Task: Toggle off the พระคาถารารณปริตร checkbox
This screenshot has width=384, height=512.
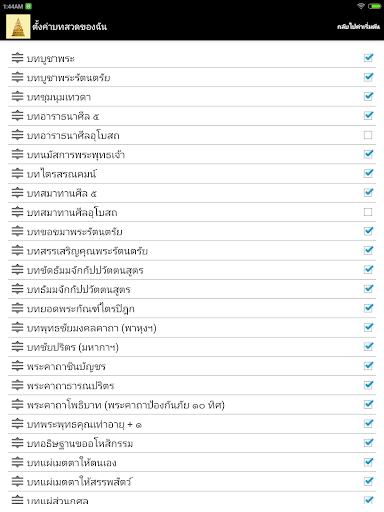Action: pyautogui.click(x=368, y=385)
